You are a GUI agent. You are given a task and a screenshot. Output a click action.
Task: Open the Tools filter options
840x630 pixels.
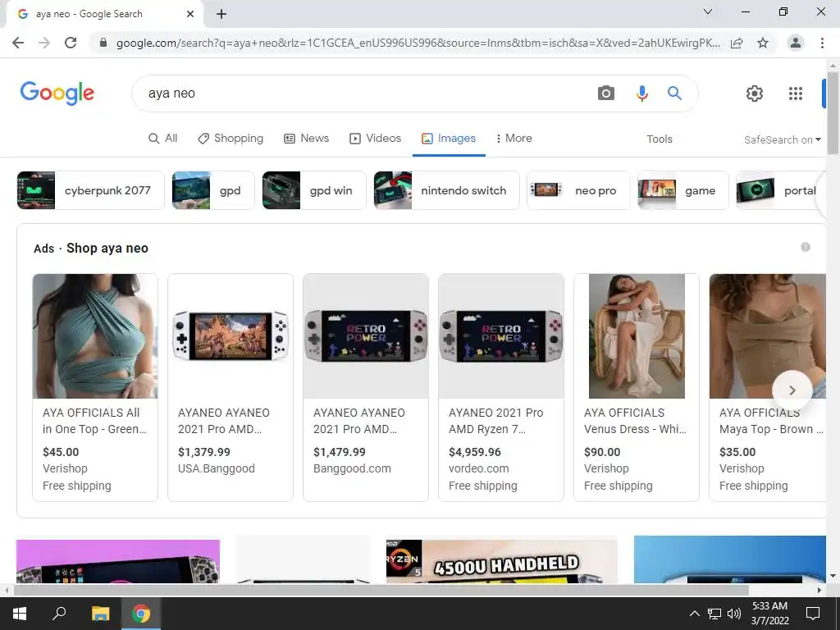coord(659,139)
